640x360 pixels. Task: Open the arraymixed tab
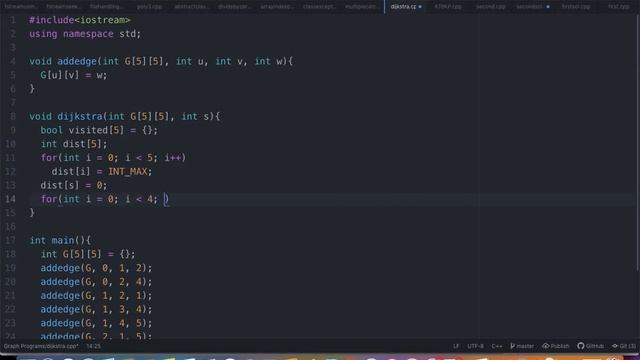tap(277, 7)
